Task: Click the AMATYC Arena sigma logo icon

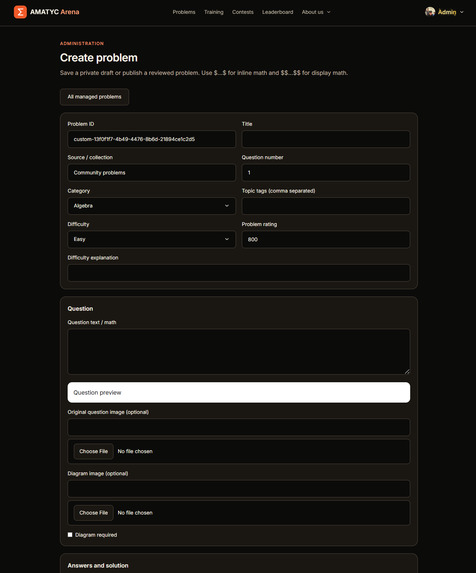Action: tap(20, 12)
